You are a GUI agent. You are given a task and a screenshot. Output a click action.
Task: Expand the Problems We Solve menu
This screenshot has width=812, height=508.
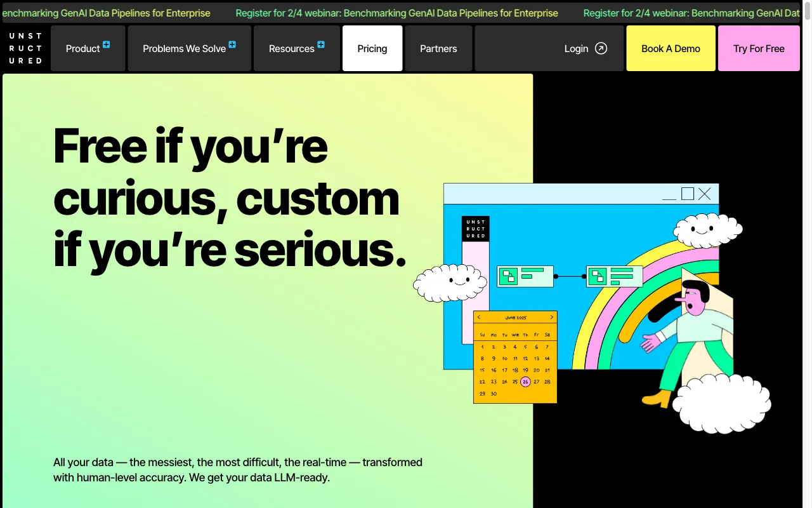pyautogui.click(x=190, y=48)
